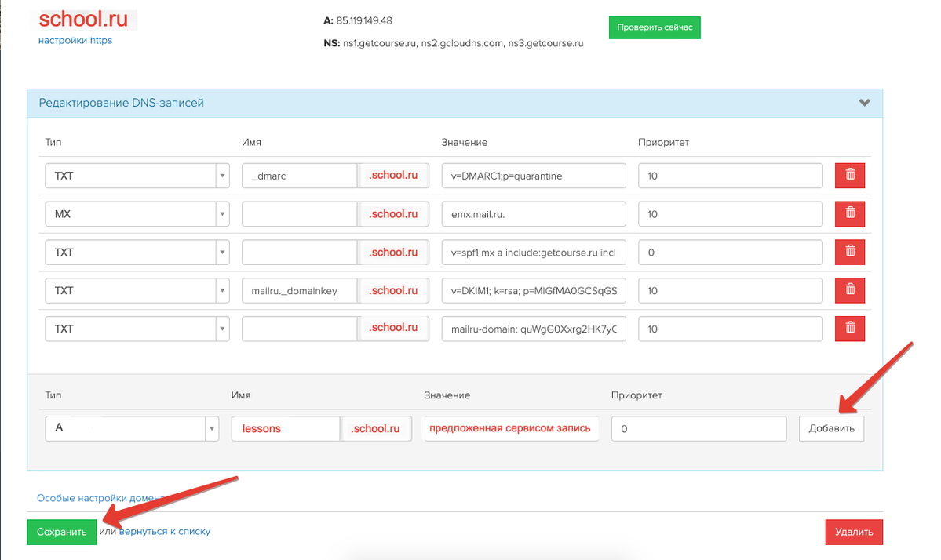The height and width of the screenshot is (560, 941).
Task: Click the priority field of new record
Action: coord(698,429)
